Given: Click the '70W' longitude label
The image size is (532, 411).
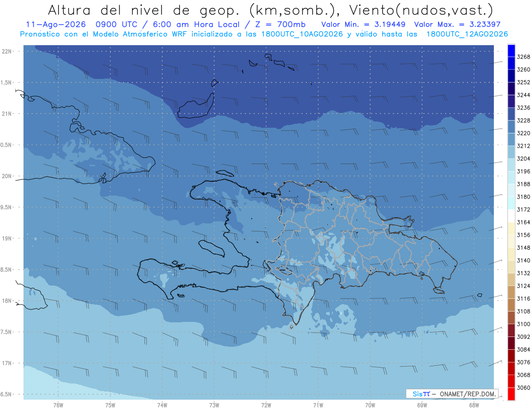Looking at the screenshot, I should coord(370,405).
